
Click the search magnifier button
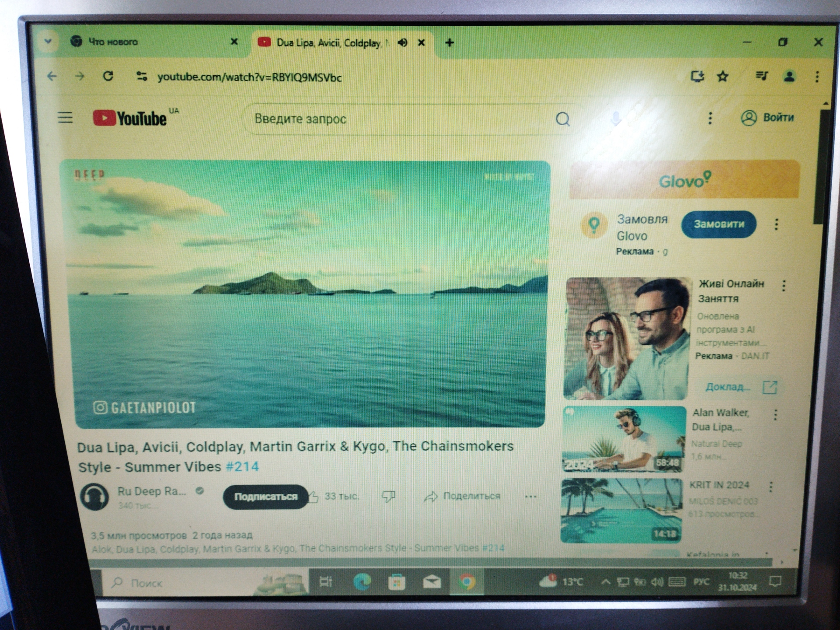563,119
